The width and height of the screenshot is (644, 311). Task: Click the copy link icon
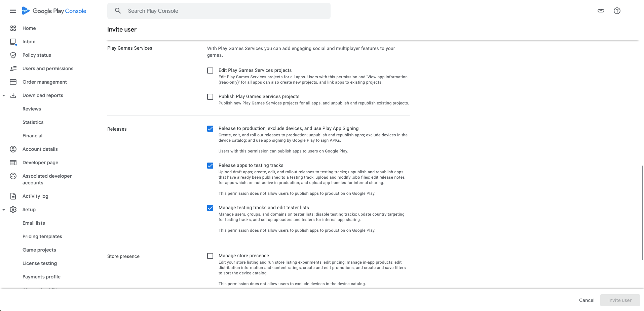tap(601, 10)
